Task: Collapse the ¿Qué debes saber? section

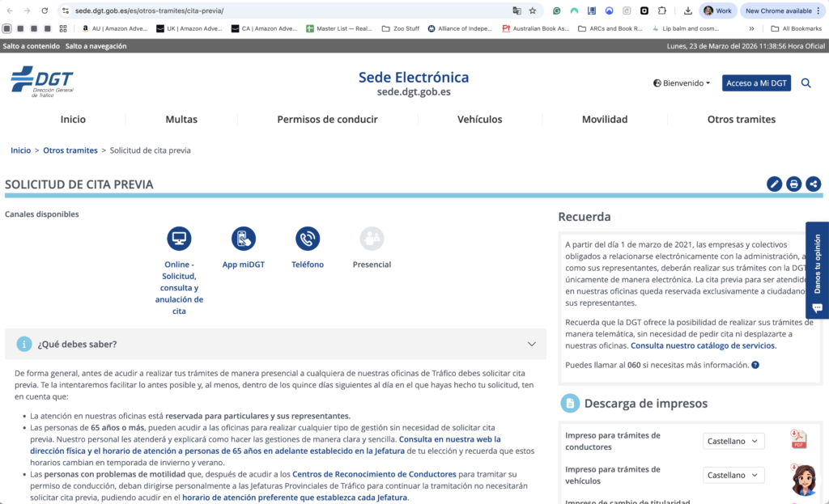Action: point(531,344)
